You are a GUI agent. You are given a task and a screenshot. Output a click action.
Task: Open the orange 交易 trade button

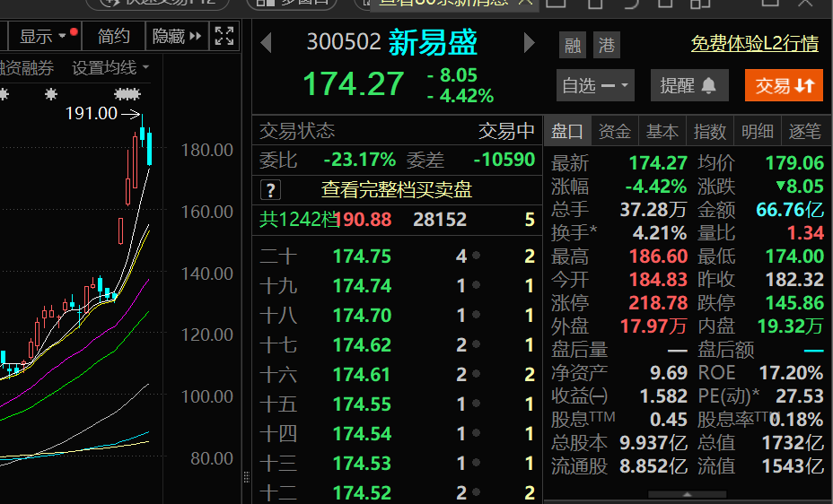[x=785, y=85]
